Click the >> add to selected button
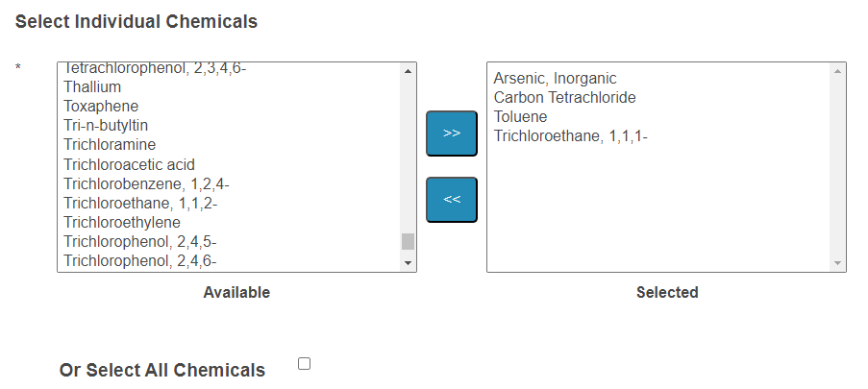 (x=451, y=134)
